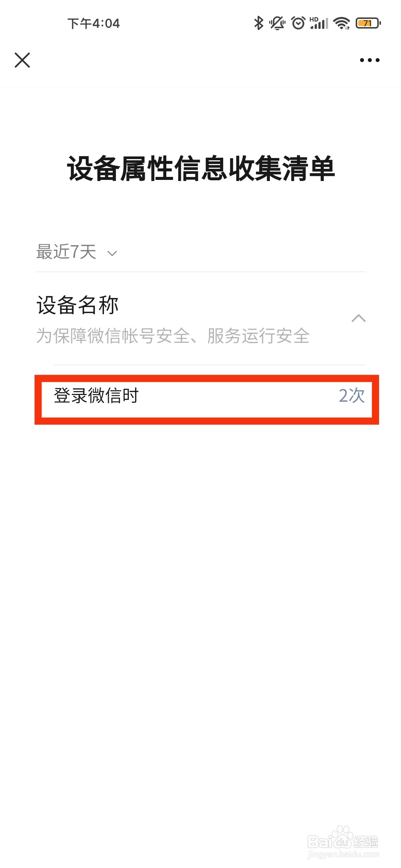
Task: Click the 登录微信时 label text
Action: [x=96, y=395]
